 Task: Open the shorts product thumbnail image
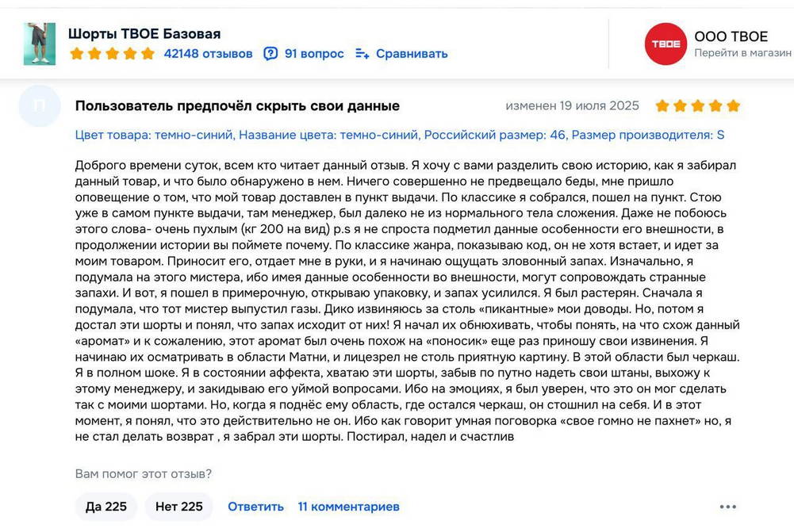click(40, 44)
